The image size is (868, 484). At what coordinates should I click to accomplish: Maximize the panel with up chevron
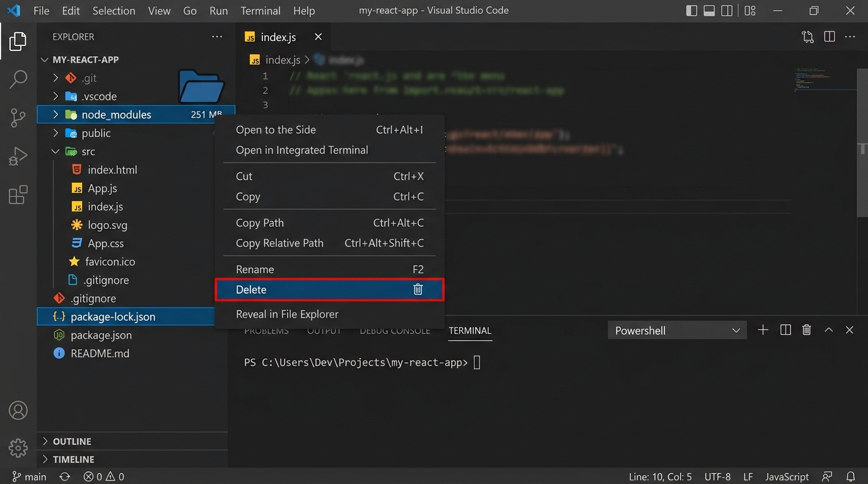click(x=829, y=330)
